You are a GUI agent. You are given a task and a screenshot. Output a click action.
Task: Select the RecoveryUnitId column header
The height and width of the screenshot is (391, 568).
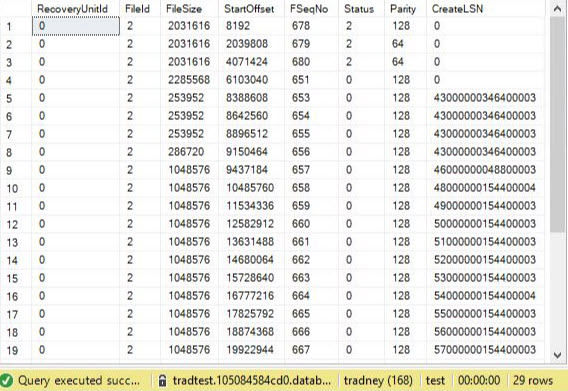[72, 9]
